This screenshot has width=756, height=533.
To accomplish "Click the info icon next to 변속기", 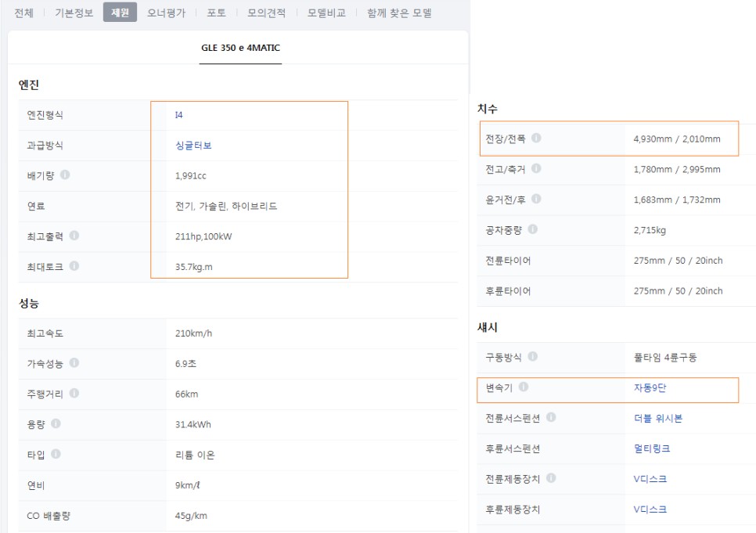I will coord(524,387).
